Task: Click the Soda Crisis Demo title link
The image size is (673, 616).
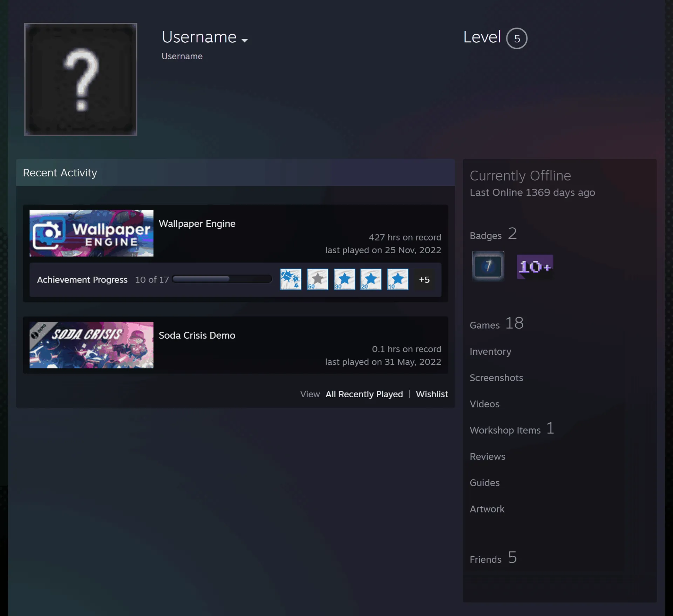Action: click(197, 336)
